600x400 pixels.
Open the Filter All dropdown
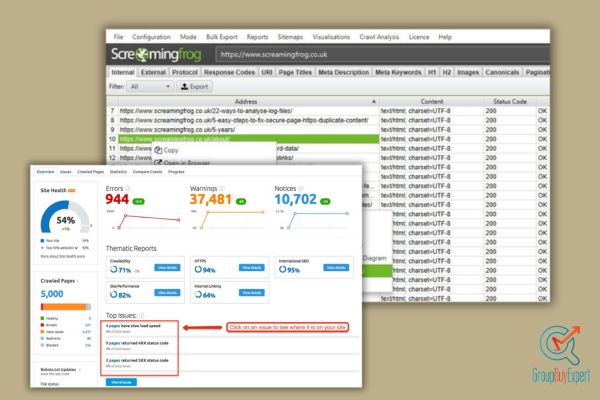tap(150, 87)
